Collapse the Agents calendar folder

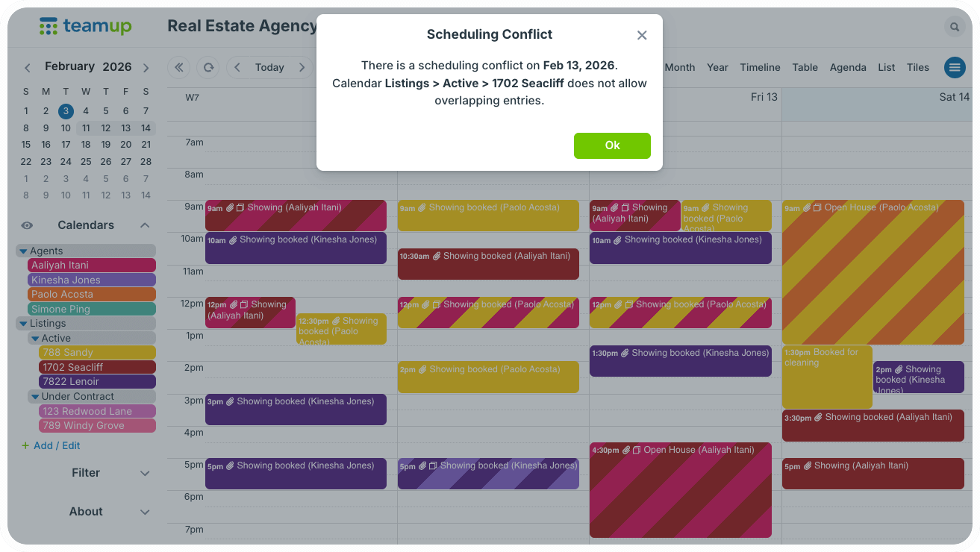23,251
